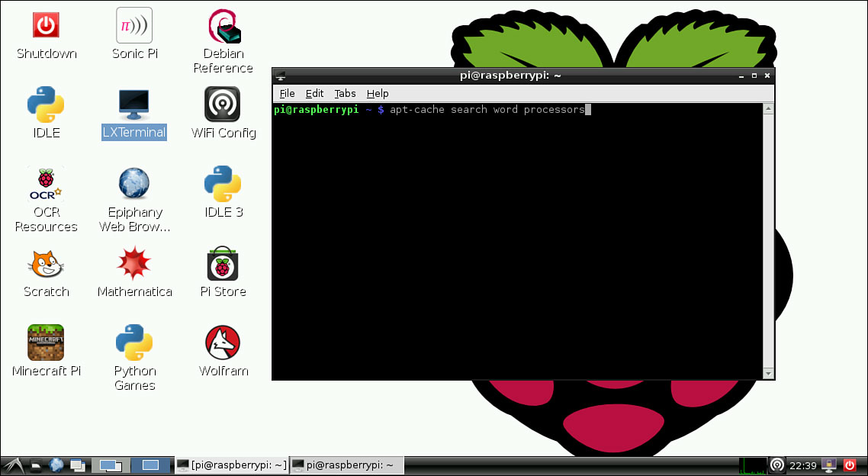This screenshot has height=476, width=868.
Task: Click the terminal scrollbar down arrow
Action: [768, 374]
